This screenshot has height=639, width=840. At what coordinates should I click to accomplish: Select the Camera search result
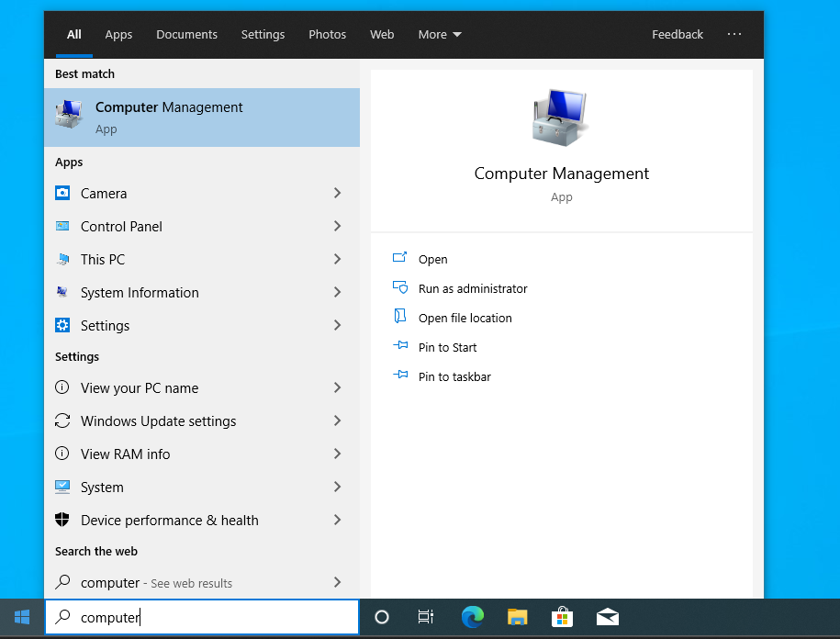click(x=202, y=193)
